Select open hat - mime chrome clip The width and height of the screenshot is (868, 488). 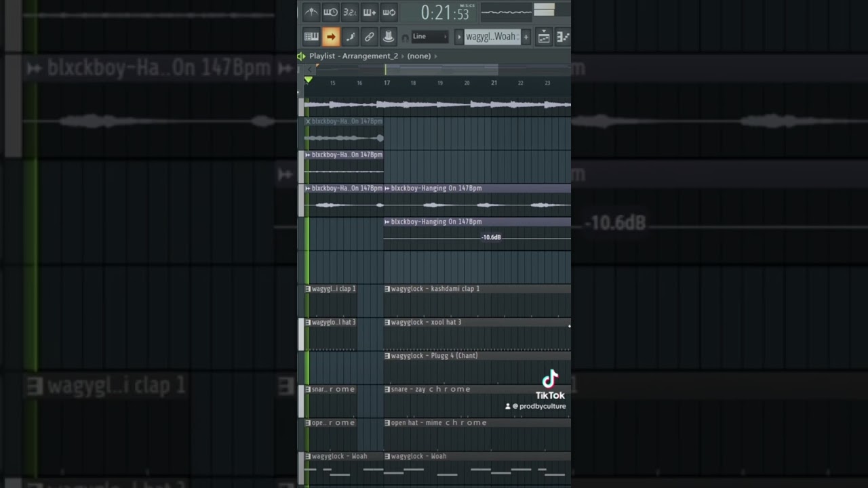477,434
